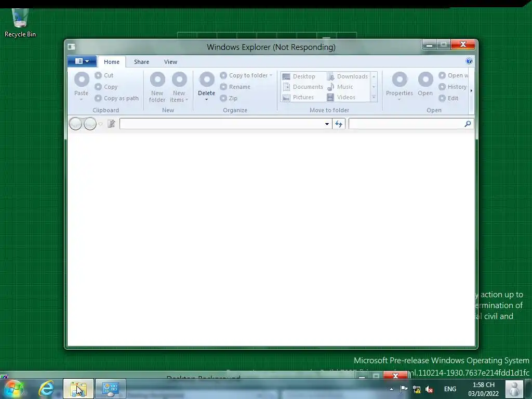Viewport: 532px width, 399px height.
Task: Click the Delete button
Action: (206, 83)
